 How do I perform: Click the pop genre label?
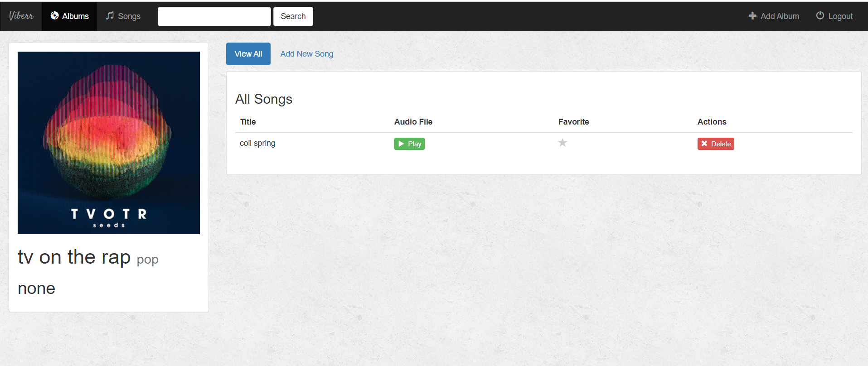(147, 260)
